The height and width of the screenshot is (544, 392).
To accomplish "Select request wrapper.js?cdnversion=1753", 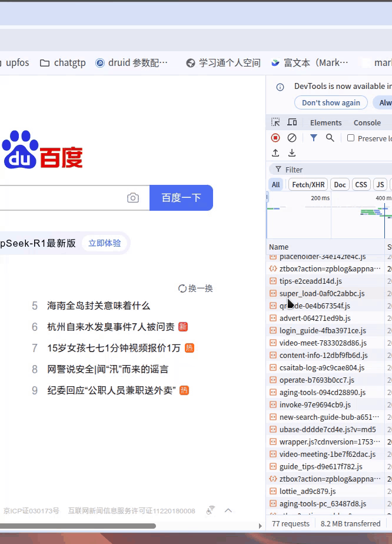I will point(325,442).
